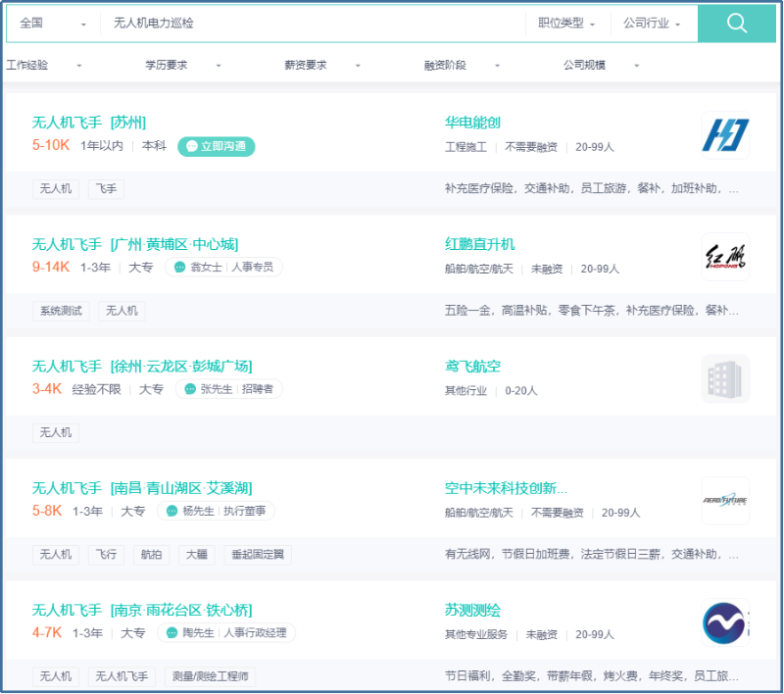Open company link 鸢飞航空

pyautogui.click(x=472, y=367)
